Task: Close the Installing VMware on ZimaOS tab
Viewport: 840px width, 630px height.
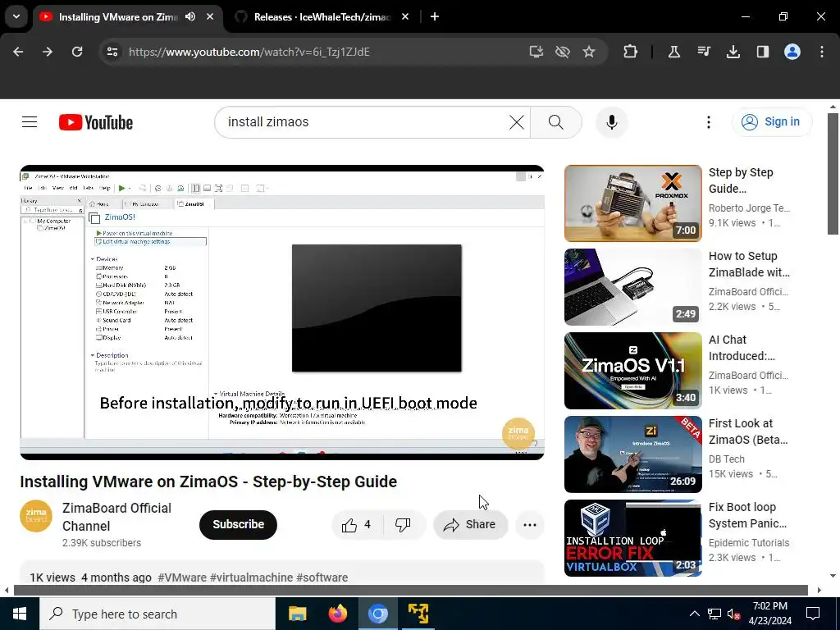Action: [x=210, y=16]
